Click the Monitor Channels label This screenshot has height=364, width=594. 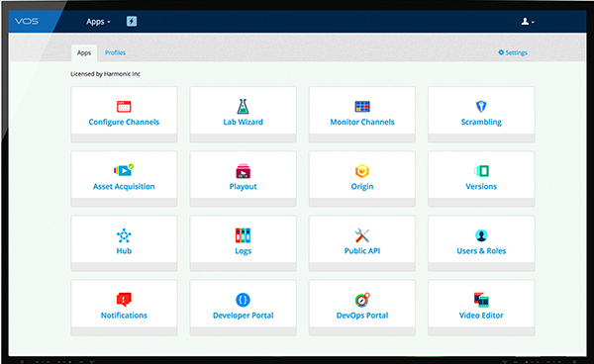click(x=362, y=122)
